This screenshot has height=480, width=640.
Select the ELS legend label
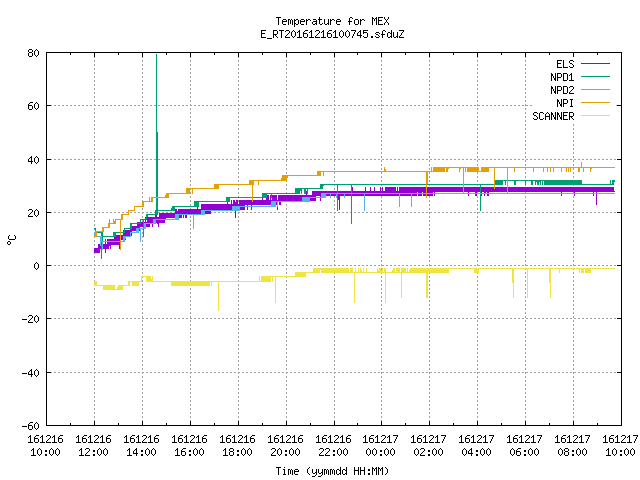(x=565, y=64)
